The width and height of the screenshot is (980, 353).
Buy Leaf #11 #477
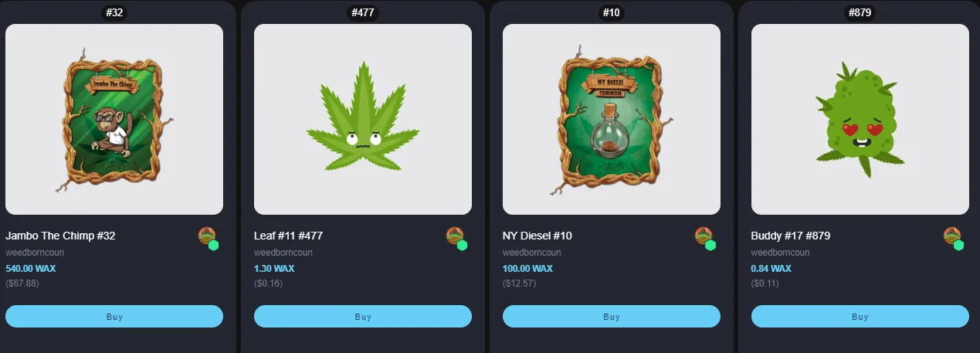(363, 317)
